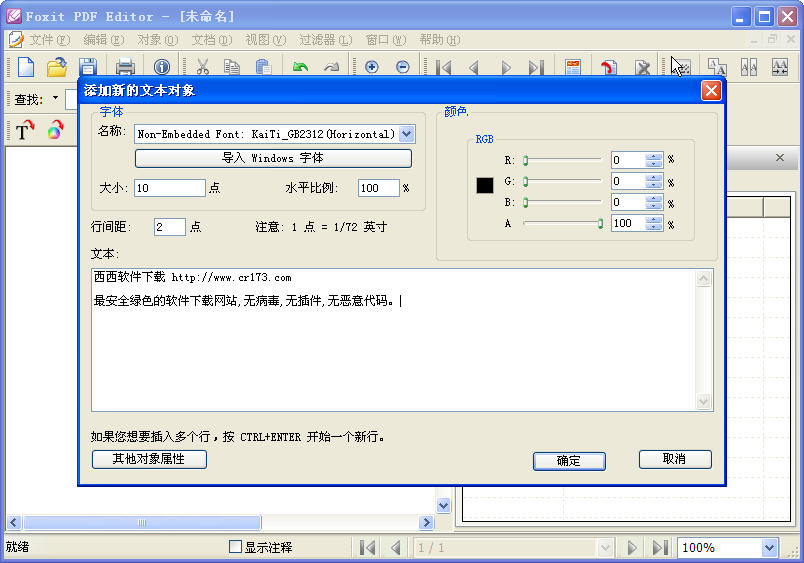The width and height of the screenshot is (804, 563).
Task: Click the New document toolbar icon
Action: (26, 67)
